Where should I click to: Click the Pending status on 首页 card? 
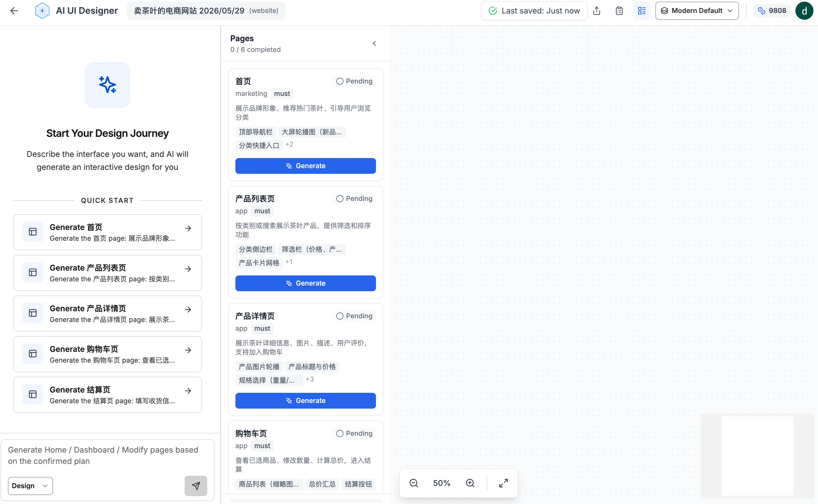pos(354,81)
